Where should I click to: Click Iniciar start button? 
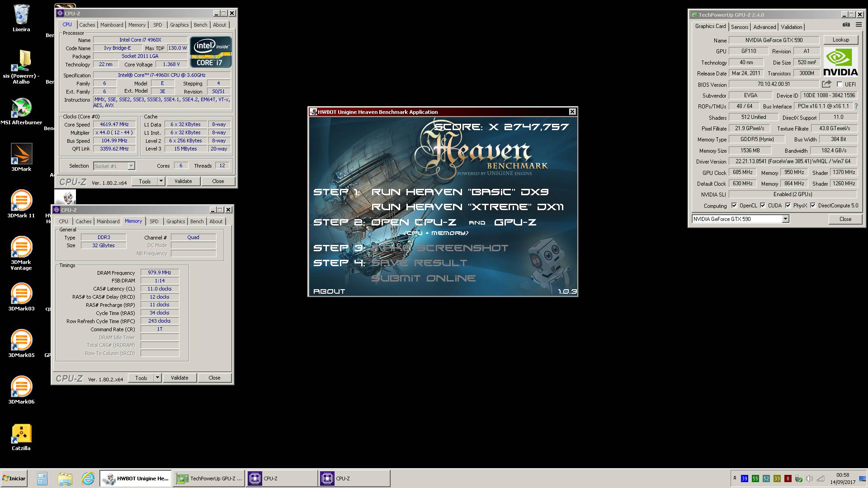click(14, 479)
